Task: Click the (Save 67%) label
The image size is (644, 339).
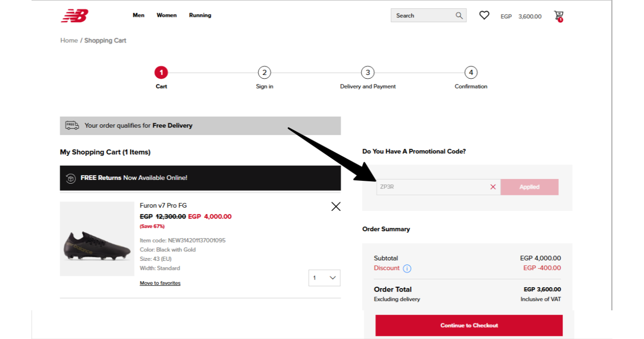Action: [152, 226]
